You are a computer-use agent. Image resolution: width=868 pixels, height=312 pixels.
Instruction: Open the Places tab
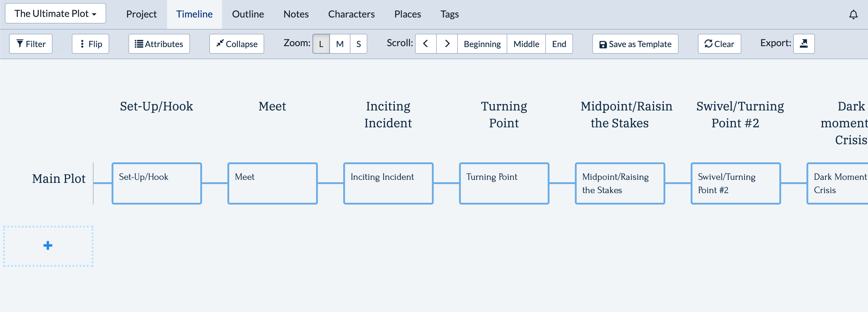407,14
